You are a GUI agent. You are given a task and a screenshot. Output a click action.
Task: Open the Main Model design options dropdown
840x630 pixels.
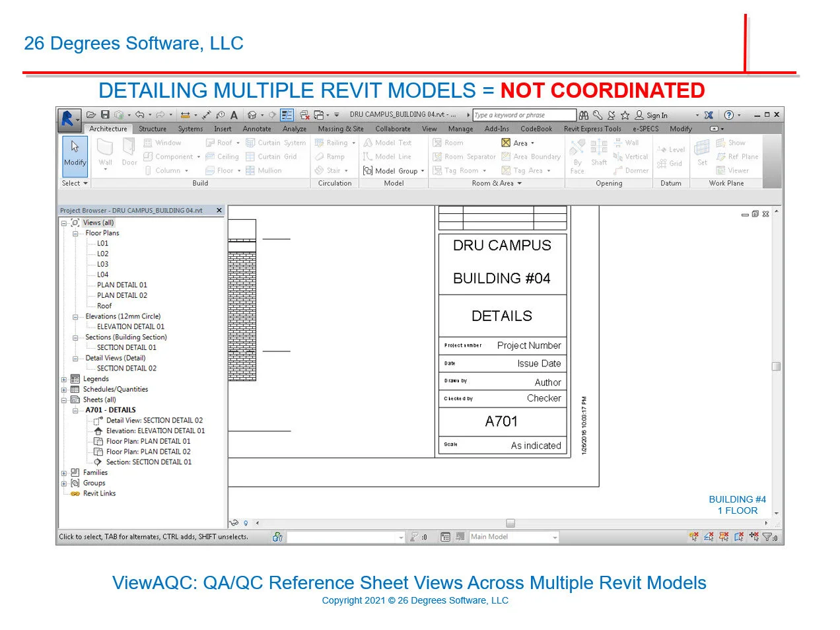(x=555, y=538)
